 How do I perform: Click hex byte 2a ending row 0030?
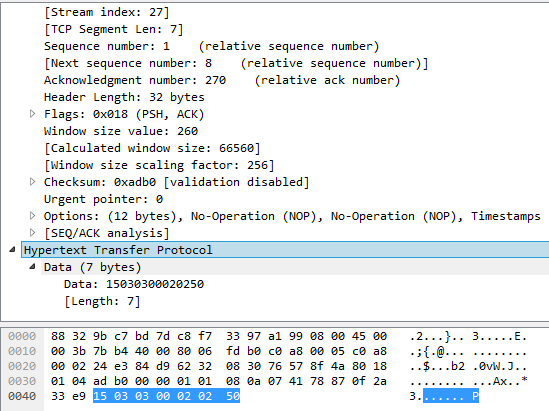click(x=380, y=381)
